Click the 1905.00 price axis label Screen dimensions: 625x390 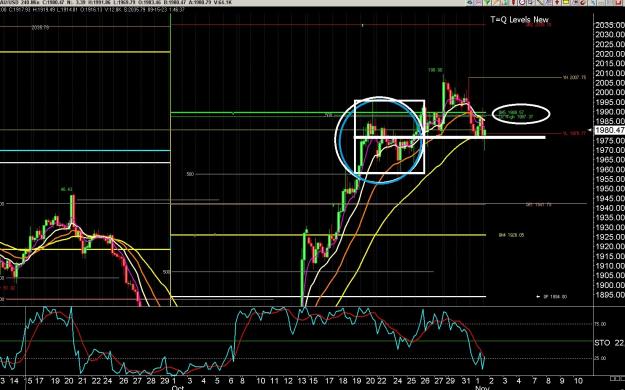tap(610, 276)
